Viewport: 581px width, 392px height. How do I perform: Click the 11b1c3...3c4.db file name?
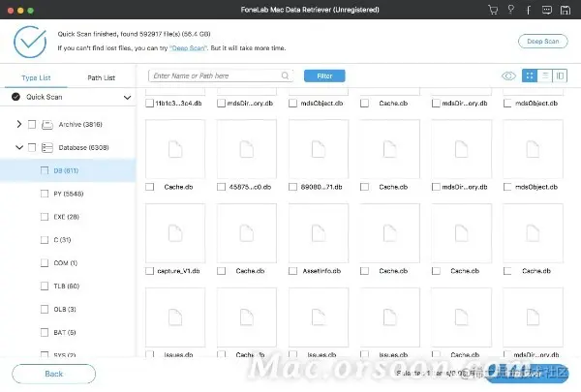pyautogui.click(x=178, y=103)
